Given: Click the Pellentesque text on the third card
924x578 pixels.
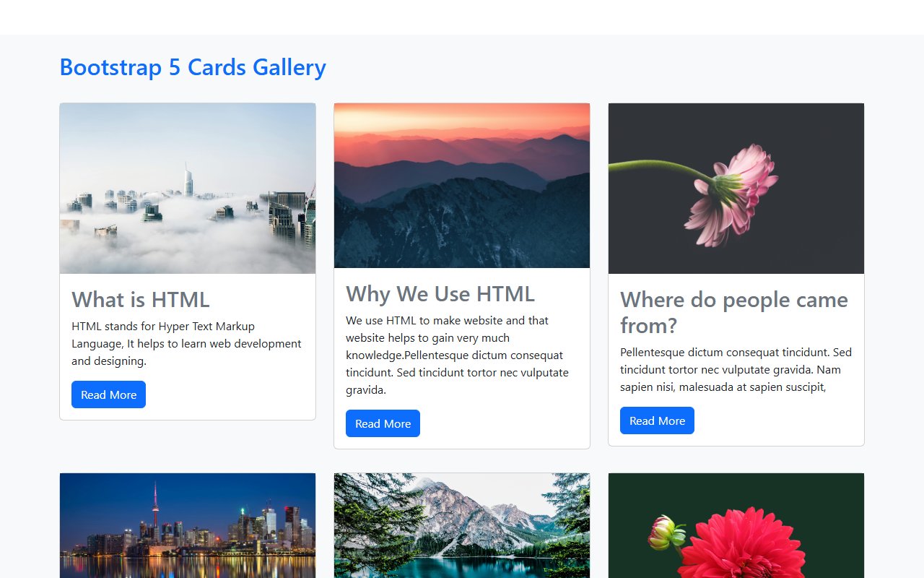Looking at the screenshot, I should (x=736, y=369).
